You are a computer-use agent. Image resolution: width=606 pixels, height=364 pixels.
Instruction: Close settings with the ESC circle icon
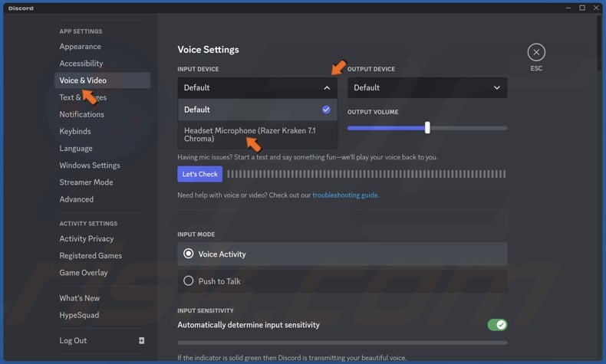coord(536,52)
